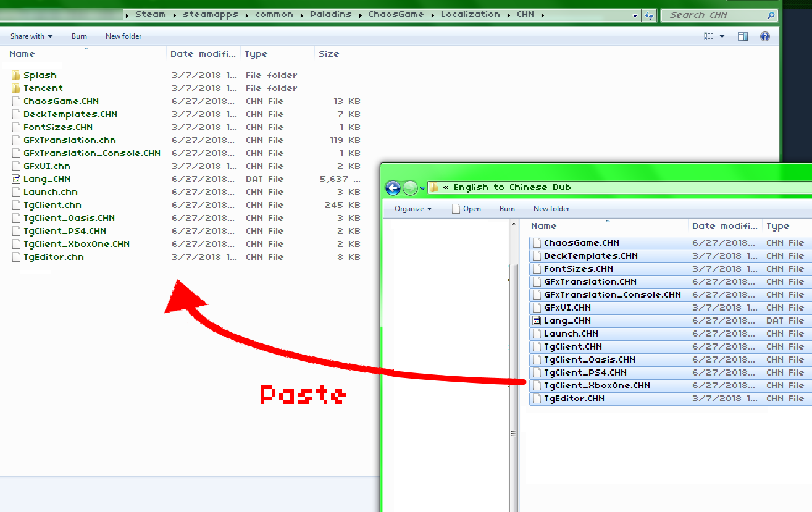This screenshot has width=812, height=512.
Task: Click the folder icon in the English to Chinese Dub address bar
Action: click(x=434, y=188)
